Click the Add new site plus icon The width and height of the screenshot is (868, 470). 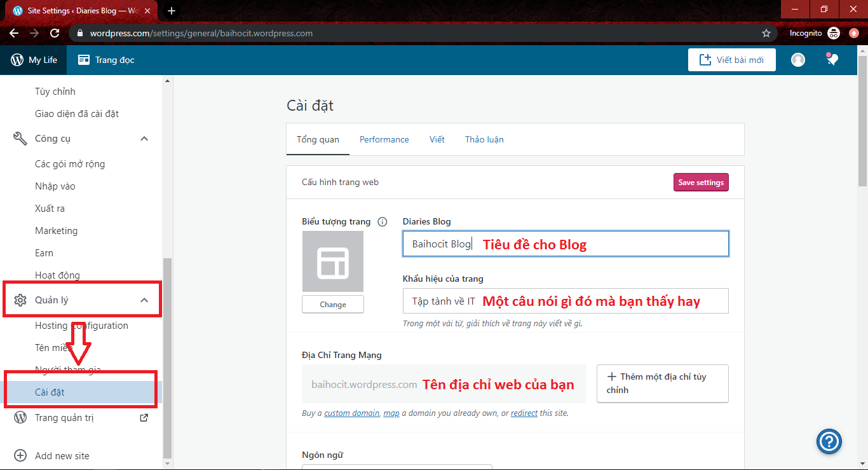[20, 455]
